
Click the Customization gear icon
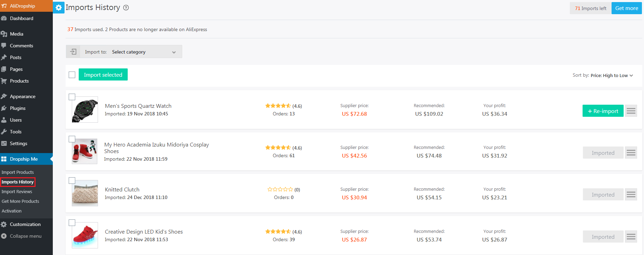pos(4,224)
